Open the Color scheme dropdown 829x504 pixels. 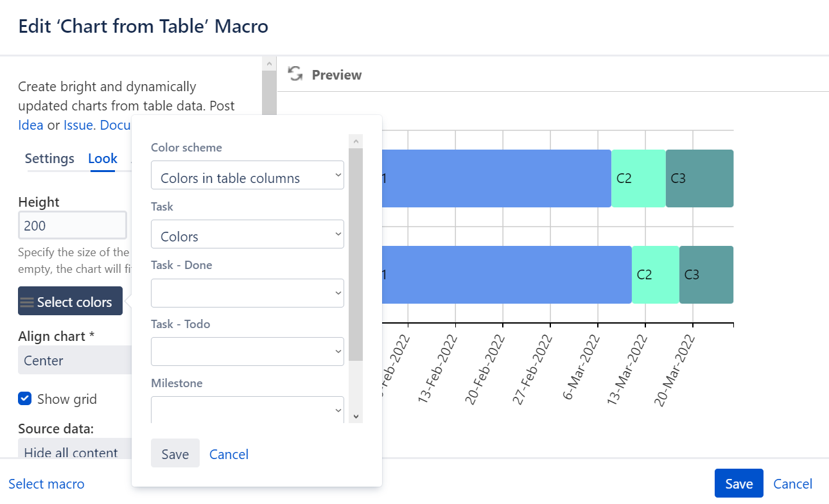click(x=247, y=175)
